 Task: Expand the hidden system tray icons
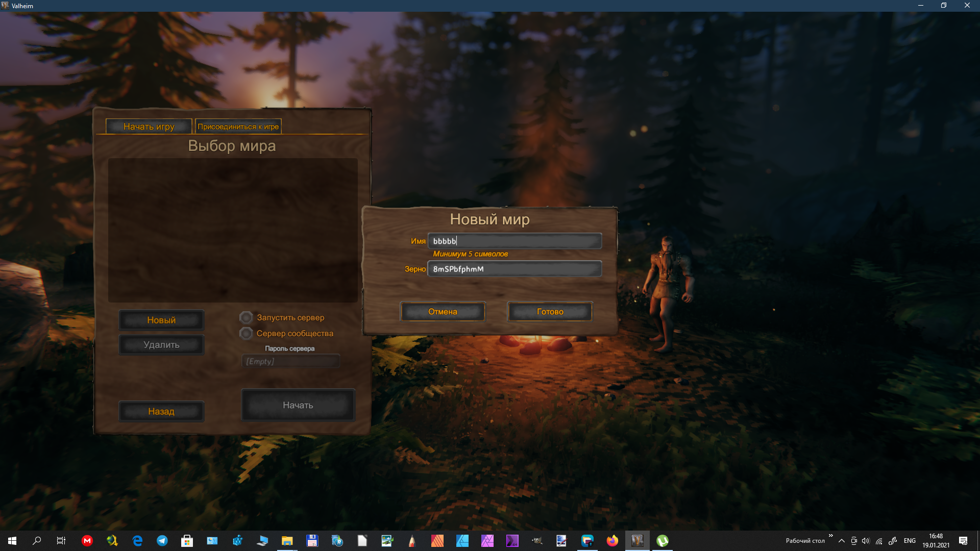(841, 541)
